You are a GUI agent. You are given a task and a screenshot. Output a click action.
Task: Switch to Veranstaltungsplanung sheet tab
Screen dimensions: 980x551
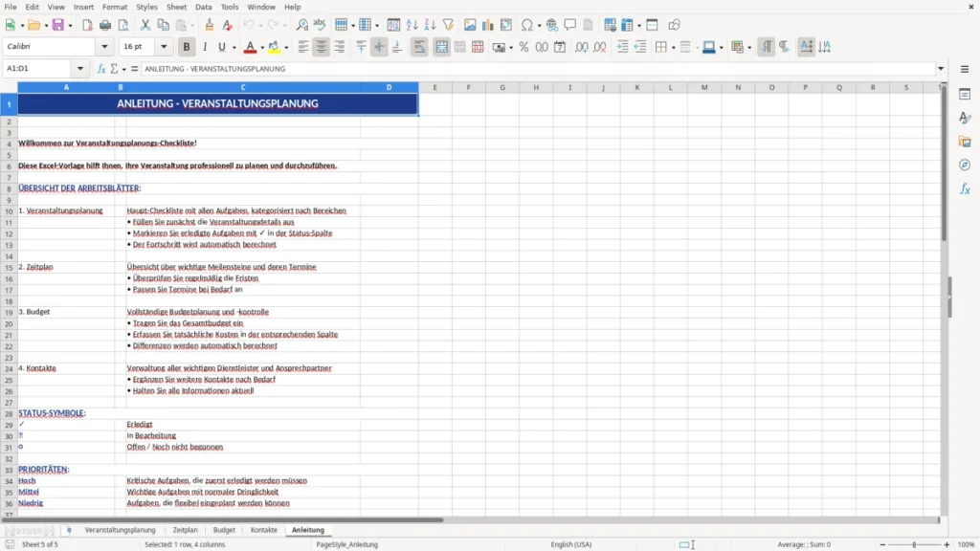click(120, 530)
